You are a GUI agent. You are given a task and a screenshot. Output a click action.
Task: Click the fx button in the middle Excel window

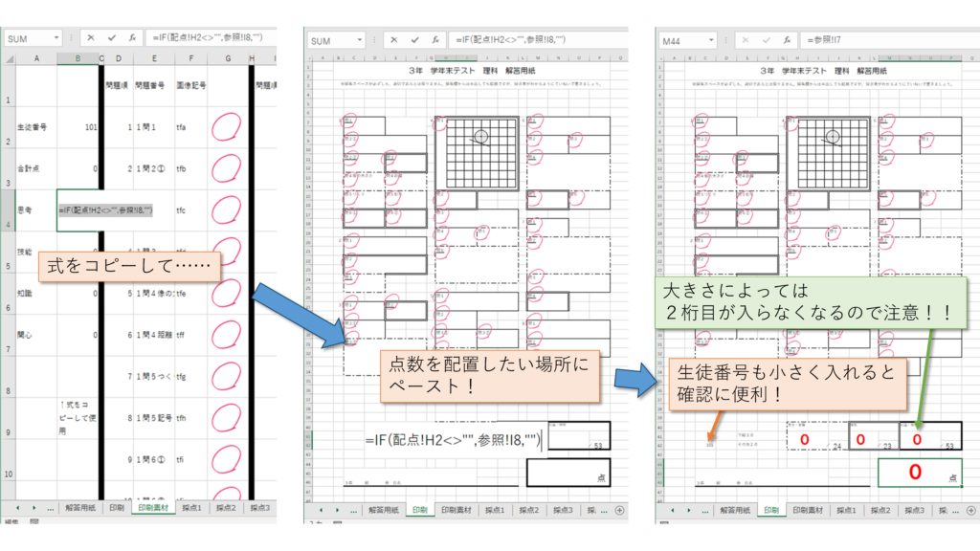coord(435,40)
